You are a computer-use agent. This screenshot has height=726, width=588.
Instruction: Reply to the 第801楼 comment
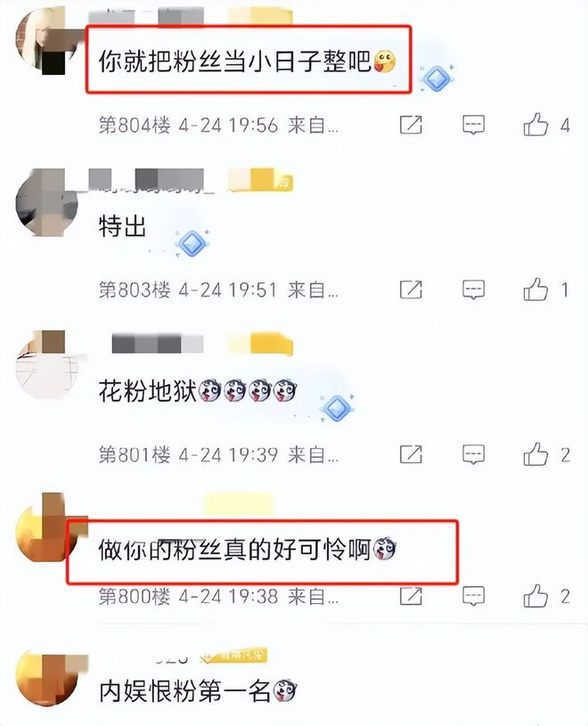pyautogui.click(x=474, y=454)
